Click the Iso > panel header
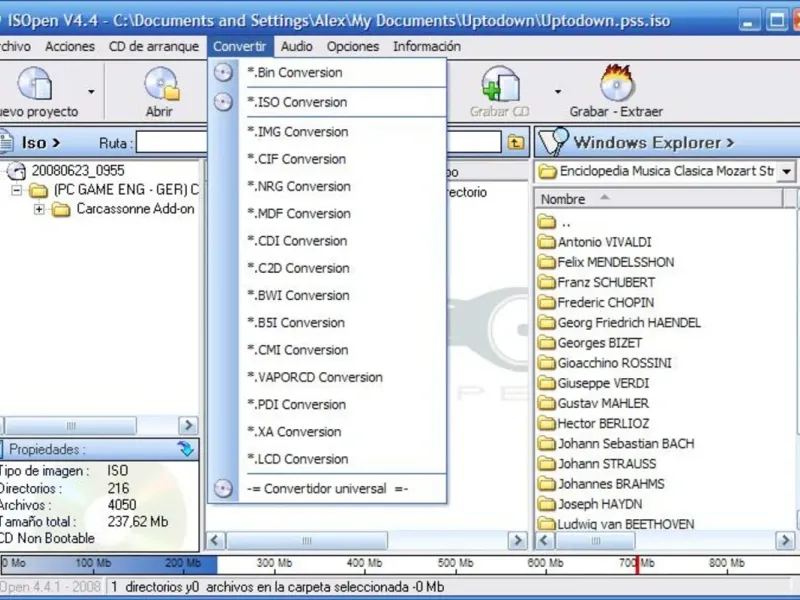Viewport: 800px width, 600px height. (x=41, y=142)
